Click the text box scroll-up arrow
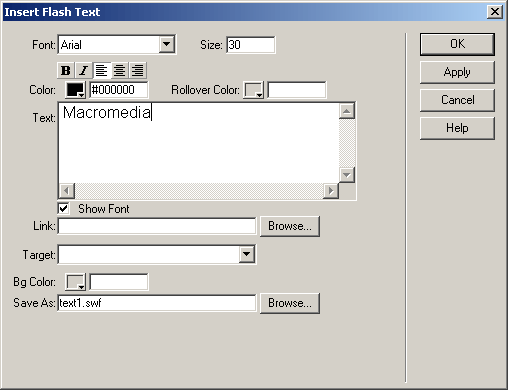Image resolution: width=508 pixels, height=390 pixels. [x=347, y=111]
